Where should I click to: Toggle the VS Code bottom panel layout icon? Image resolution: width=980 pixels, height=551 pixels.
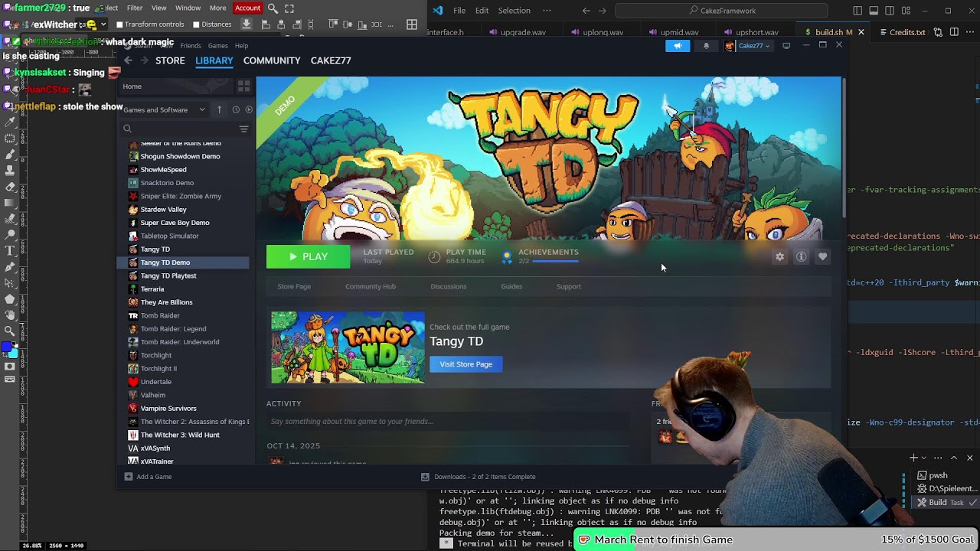[x=874, y=11]
